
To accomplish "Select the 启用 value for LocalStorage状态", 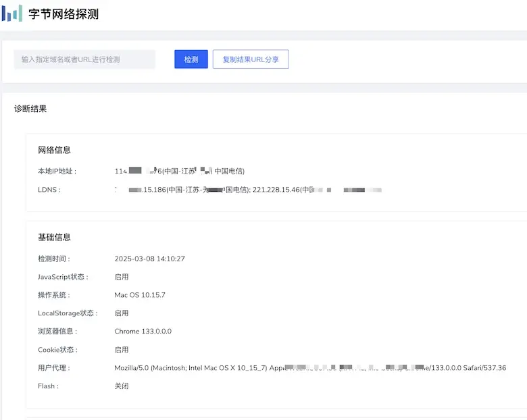I will pyautogui.click(x=122, y=313).
